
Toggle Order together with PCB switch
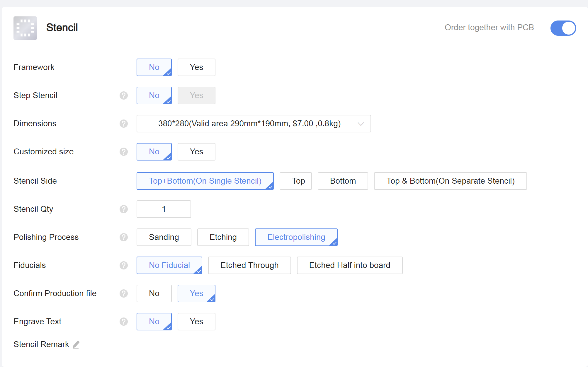coord(563,28)
